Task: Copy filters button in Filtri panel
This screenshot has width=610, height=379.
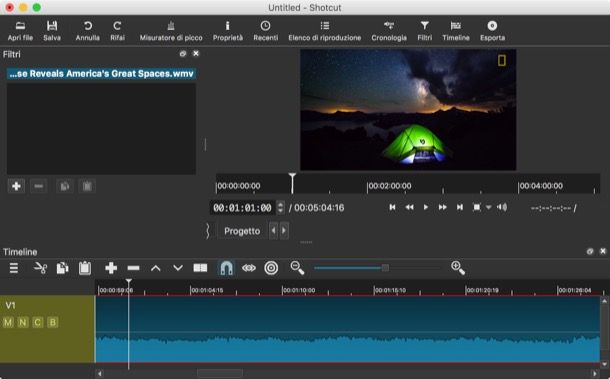Action: click(x=65, y=186)
